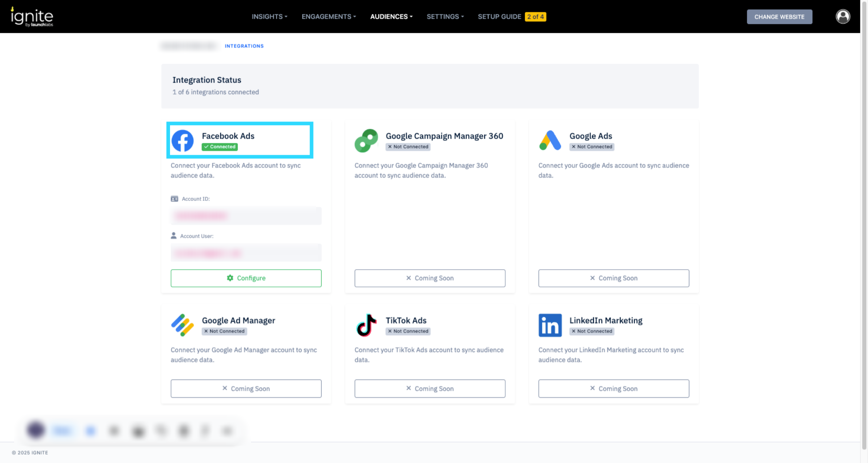
Task: Open the user profile avatar
Action: [843, 17]
